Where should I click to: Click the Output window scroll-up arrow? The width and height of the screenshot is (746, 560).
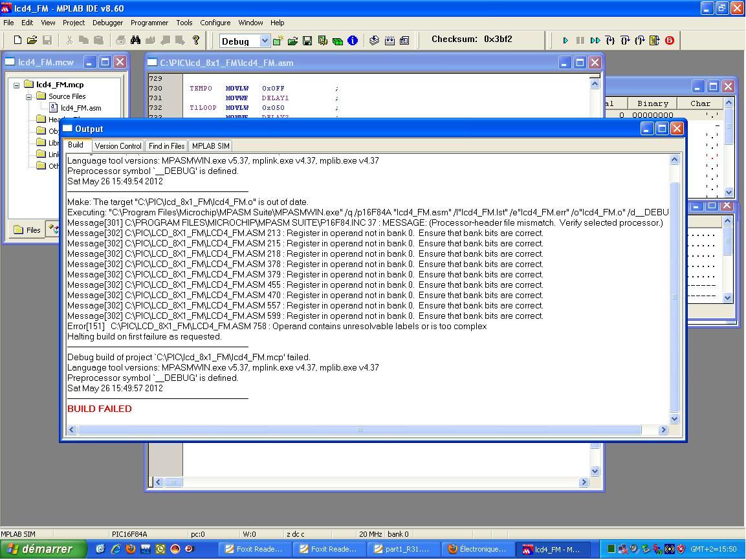point(675,160)
